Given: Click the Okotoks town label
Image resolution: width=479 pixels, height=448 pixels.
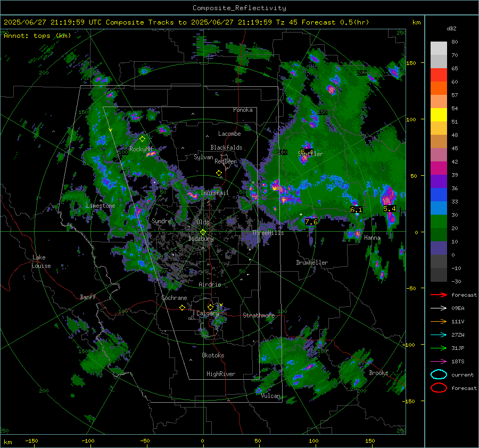Looking at the screenshot, I should [213, 355].
